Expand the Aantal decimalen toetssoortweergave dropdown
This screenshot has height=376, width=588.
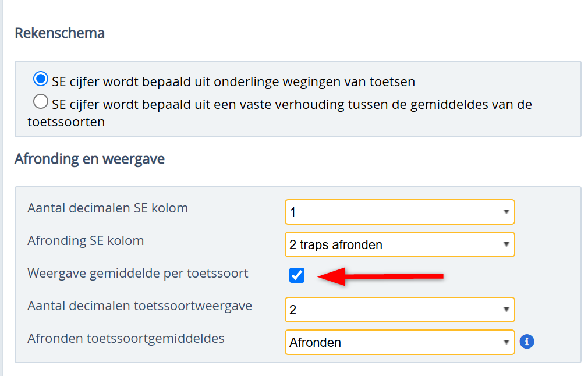point(399,310)
